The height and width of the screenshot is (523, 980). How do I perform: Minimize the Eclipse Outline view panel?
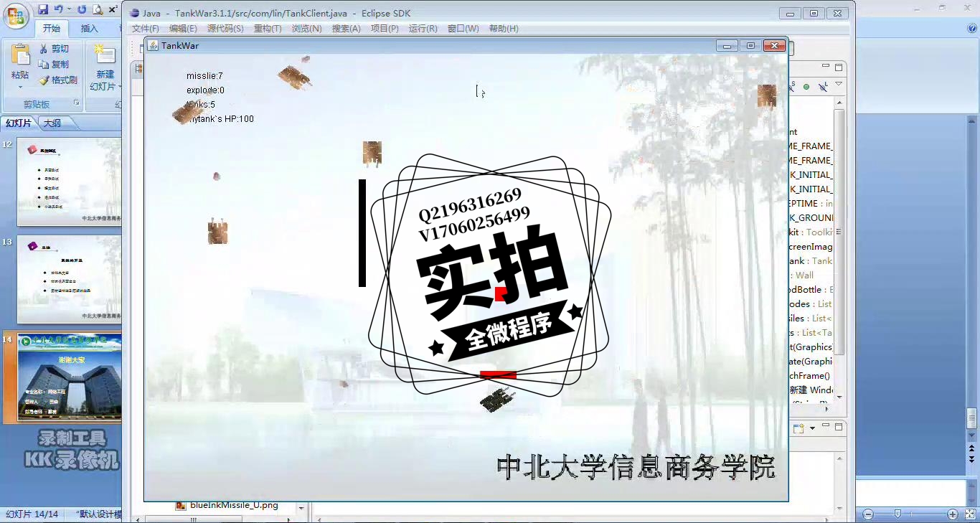[x=826, y=67]
